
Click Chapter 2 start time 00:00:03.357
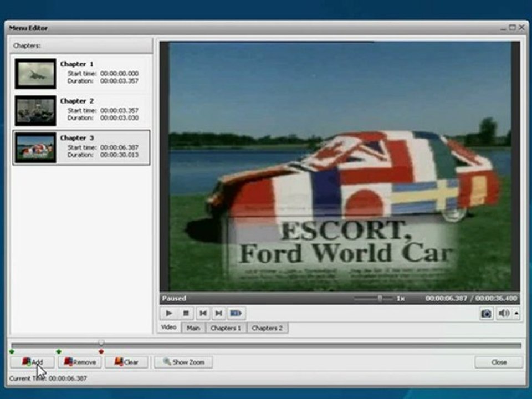pos(119,111)
